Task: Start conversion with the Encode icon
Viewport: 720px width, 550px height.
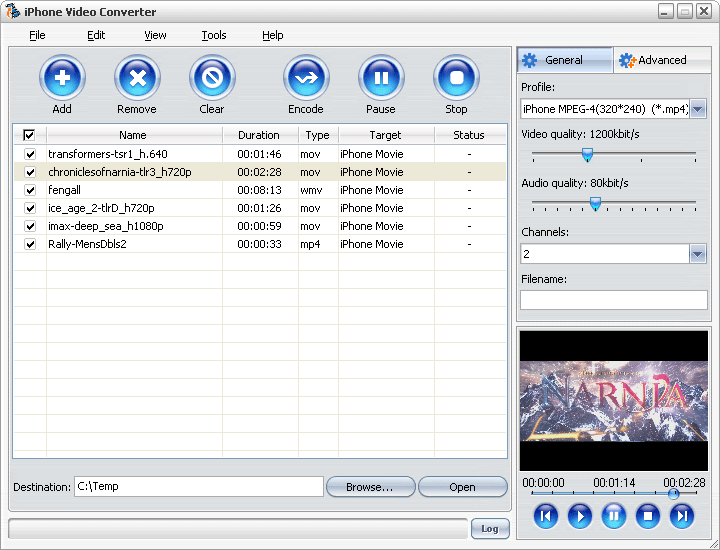Action: (x=306, y=78)
